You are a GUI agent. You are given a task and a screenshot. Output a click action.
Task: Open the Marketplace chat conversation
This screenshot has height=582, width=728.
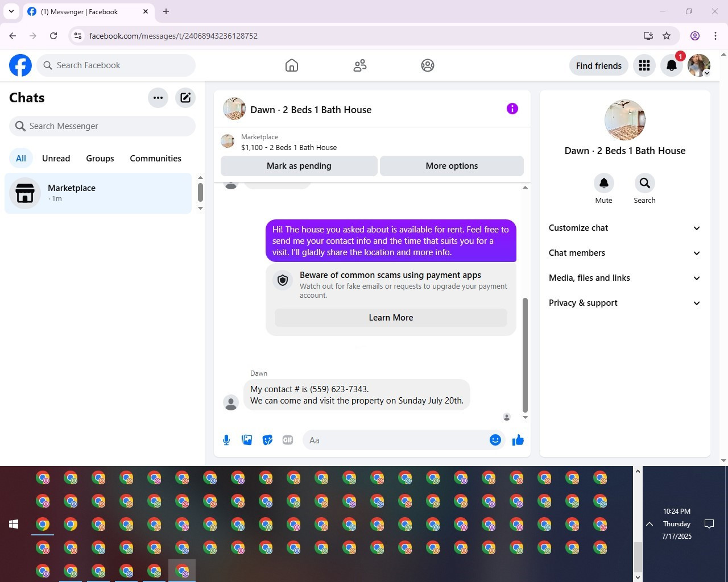[98, 193]
